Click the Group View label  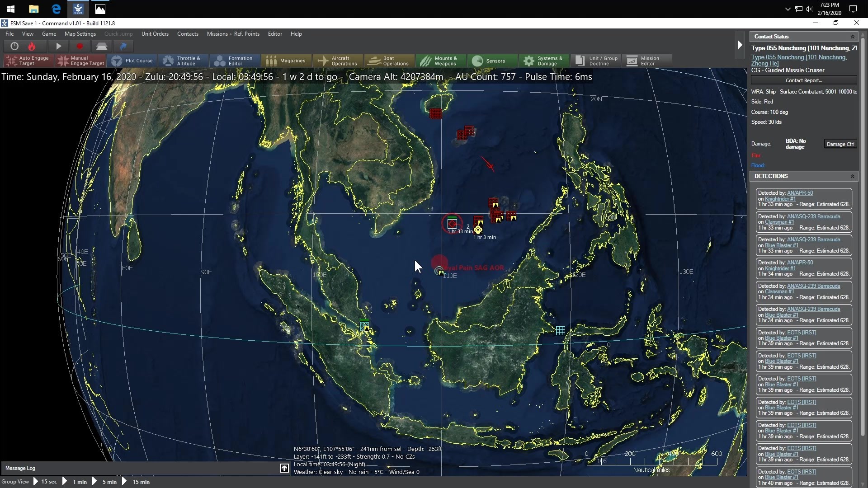click(15, 482)
